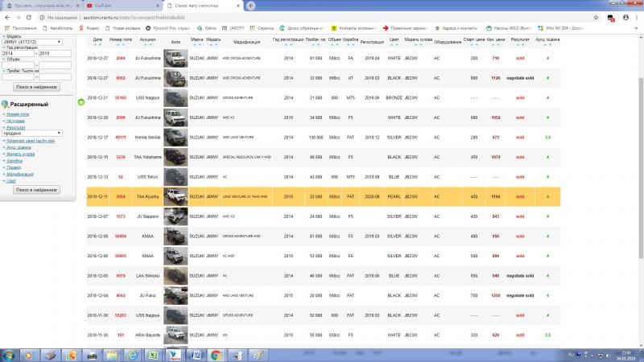Screen dimensions: 644x362
Task: Click the lower Поиск в найденном button
Action: (x=36, y=190)
